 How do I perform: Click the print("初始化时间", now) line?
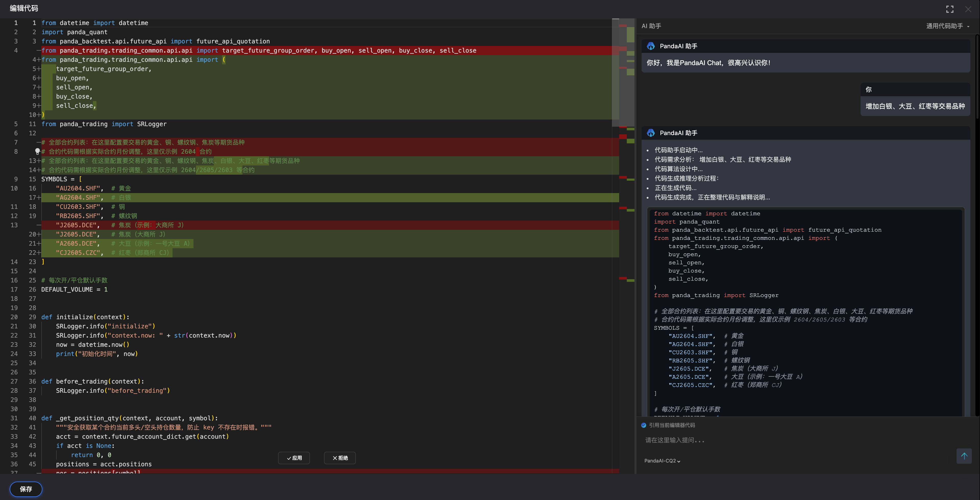[x=97, y=354]
